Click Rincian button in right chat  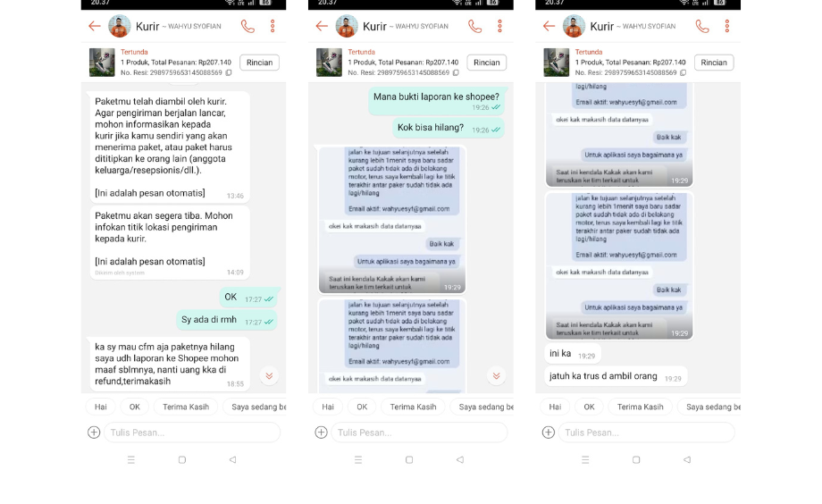pos(714,63)
